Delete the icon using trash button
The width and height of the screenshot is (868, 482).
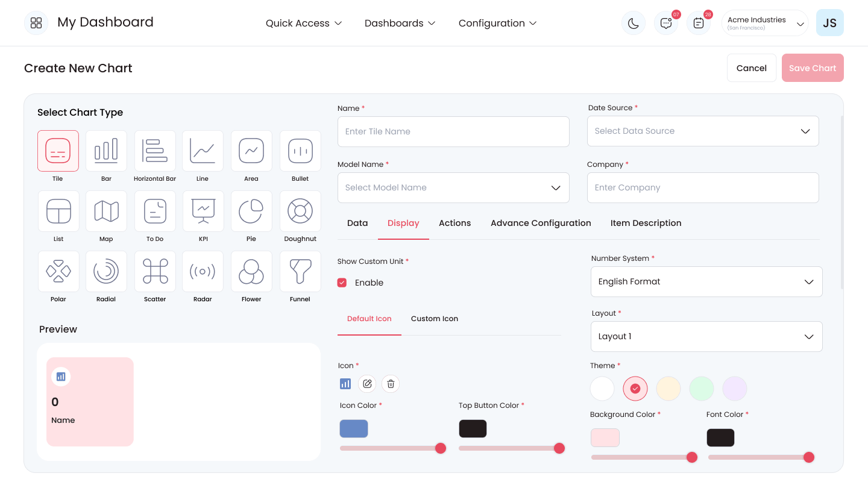391,384
